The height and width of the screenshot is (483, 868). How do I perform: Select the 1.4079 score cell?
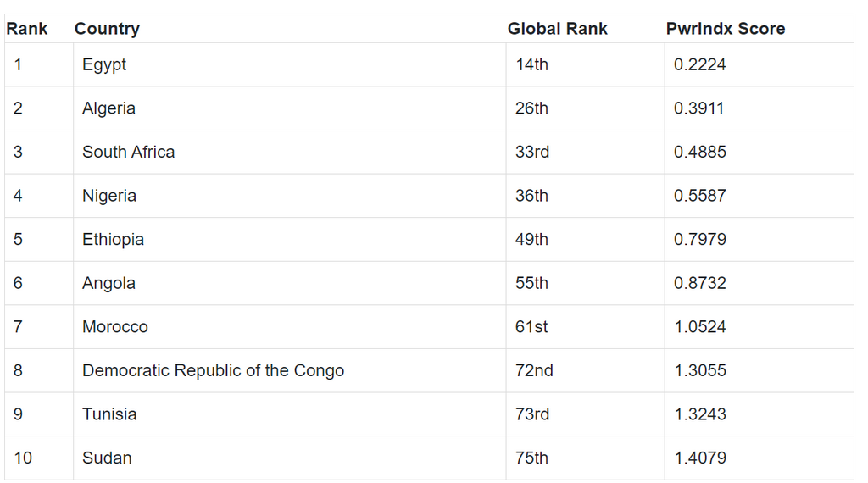pos(699,458)
